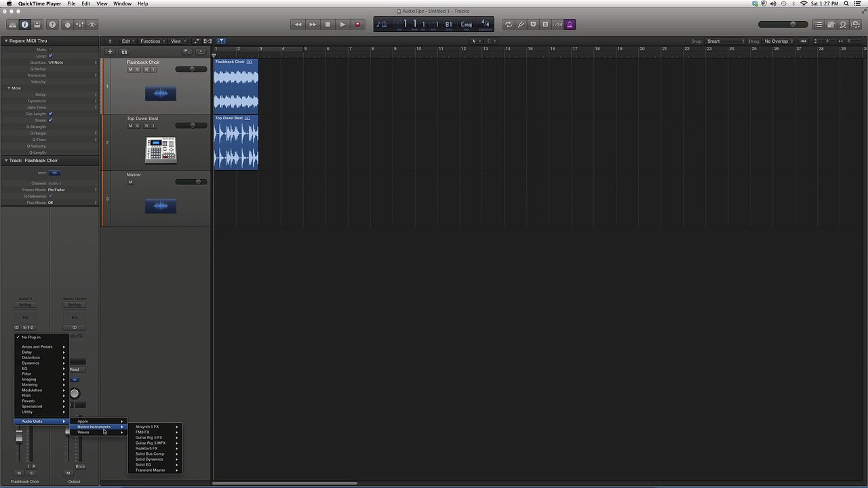
Task: Click the Fast Forward transport button
Action: [x=313, y=24]
